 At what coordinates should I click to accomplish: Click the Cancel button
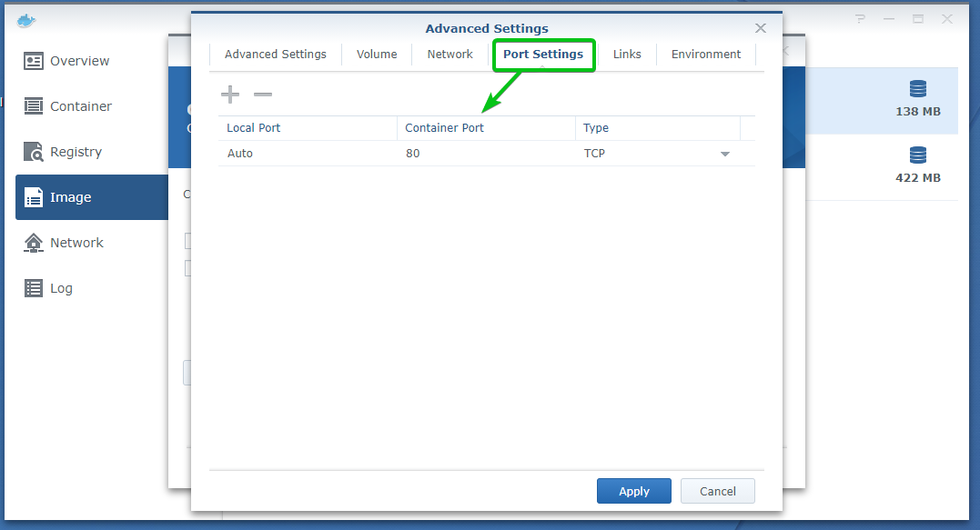click(x=718, y=491)
